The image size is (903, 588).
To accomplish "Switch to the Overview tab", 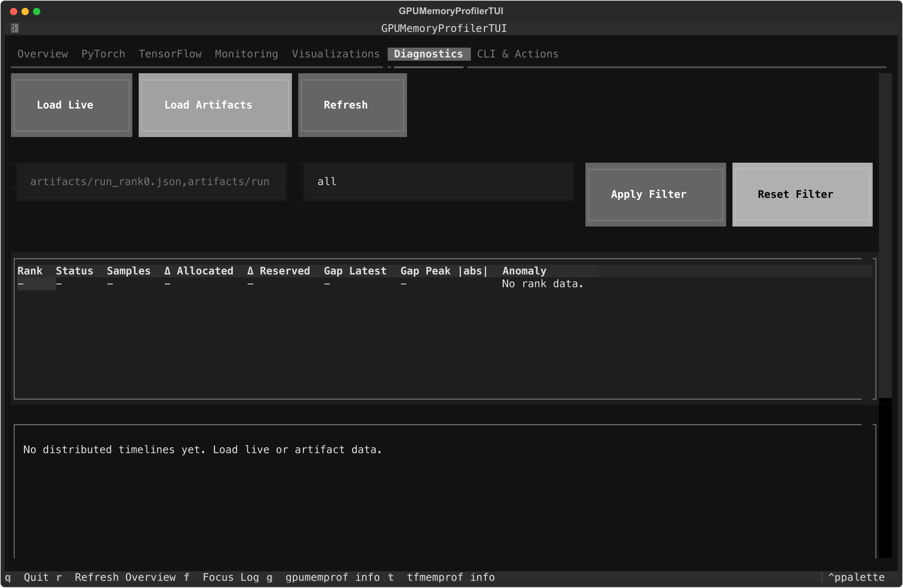I will pos(42,54).
